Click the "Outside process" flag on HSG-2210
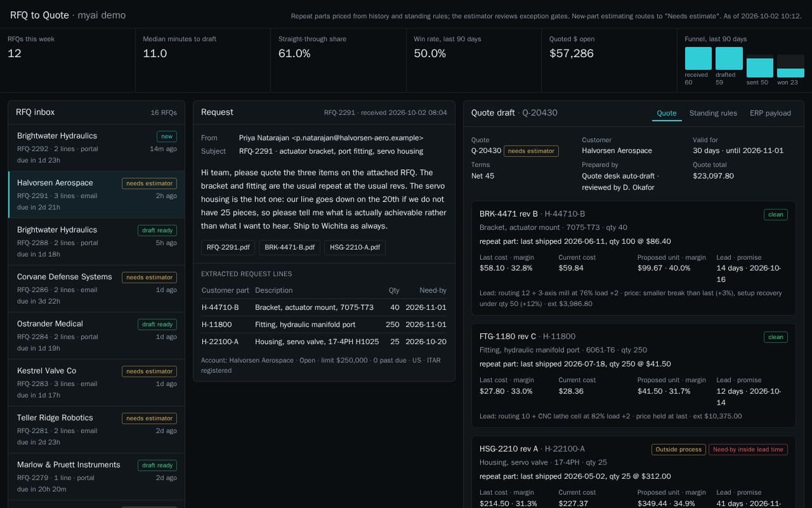812x508 pixels. pyautogui.click(x=678, y=450)
